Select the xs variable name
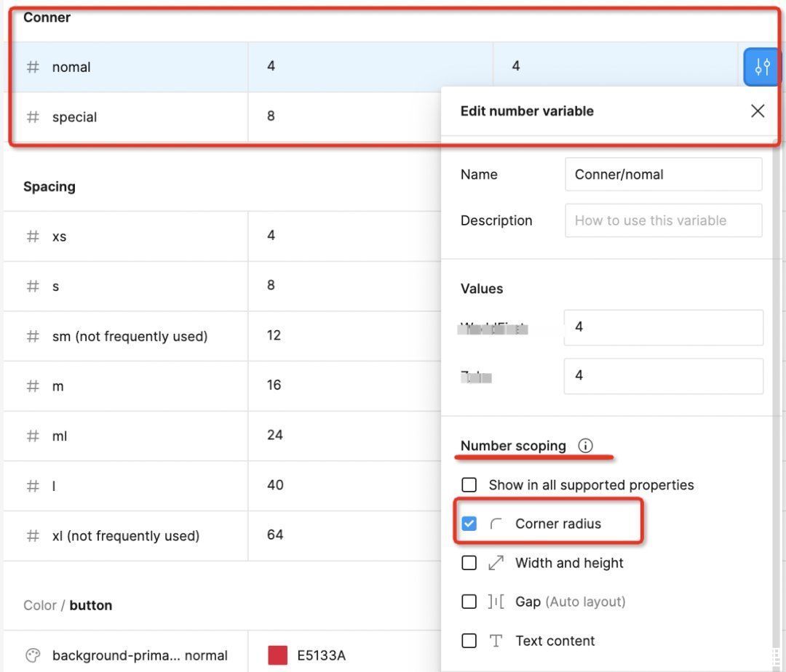This screenshot has width=786, height=672. (59, 236)
